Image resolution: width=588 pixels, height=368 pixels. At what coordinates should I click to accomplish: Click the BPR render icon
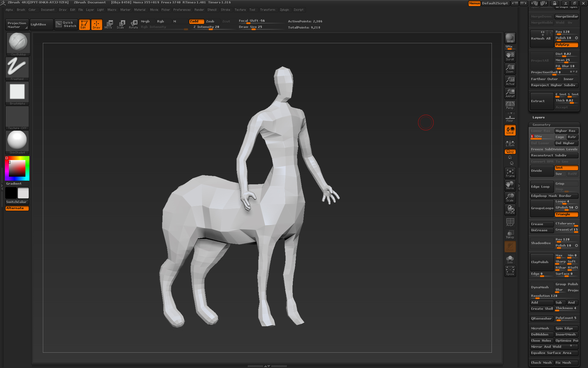pos(510,38)
